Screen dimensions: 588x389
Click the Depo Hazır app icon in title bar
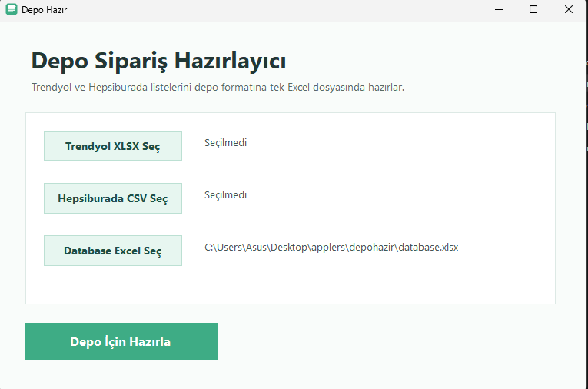coord(12,9)
